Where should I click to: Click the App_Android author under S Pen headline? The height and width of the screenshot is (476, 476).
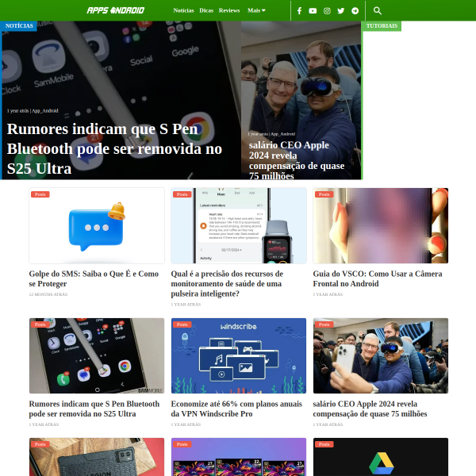pos(45,111)
